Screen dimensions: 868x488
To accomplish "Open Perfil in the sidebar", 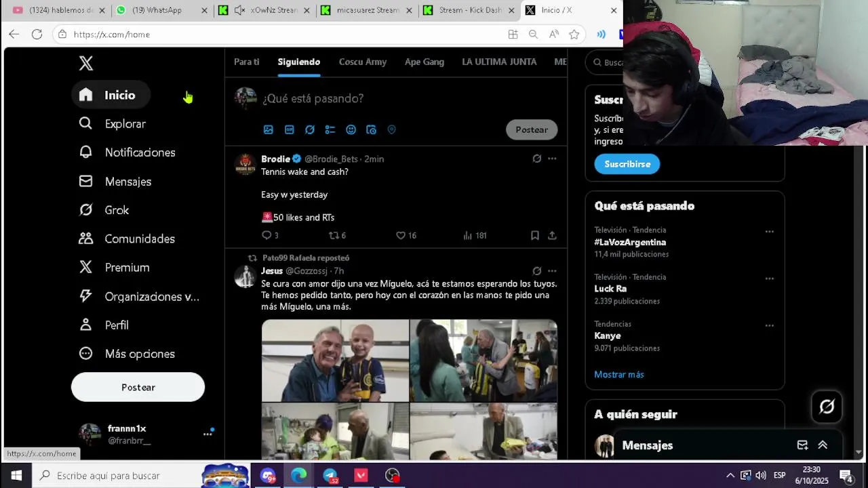I will point(104,325).
